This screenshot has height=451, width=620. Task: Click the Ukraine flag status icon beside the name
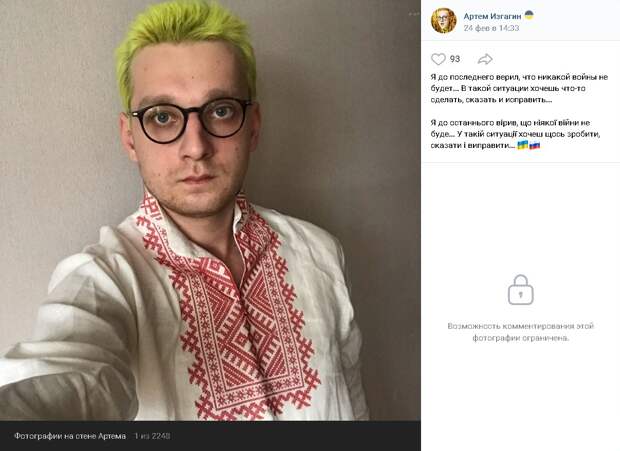click(x=529, y=15)
